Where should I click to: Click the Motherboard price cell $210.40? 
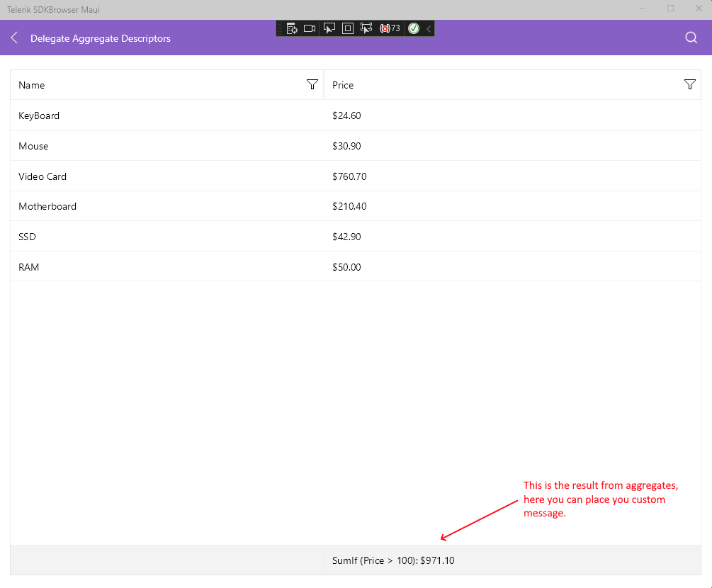point(349,207)
